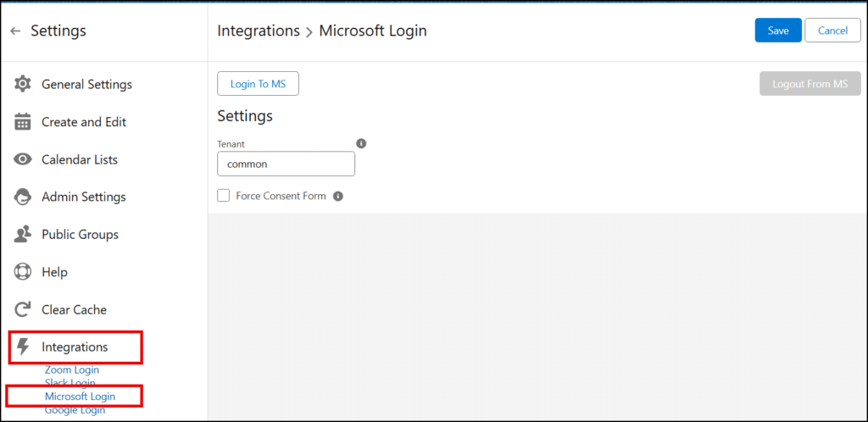Click the Clear Cache refresh icon

[23, 310]
